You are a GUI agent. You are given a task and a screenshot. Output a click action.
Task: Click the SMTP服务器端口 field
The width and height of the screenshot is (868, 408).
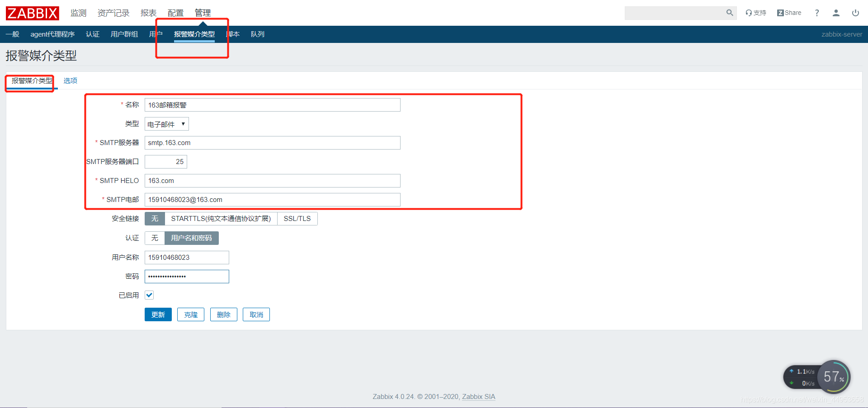165,162
